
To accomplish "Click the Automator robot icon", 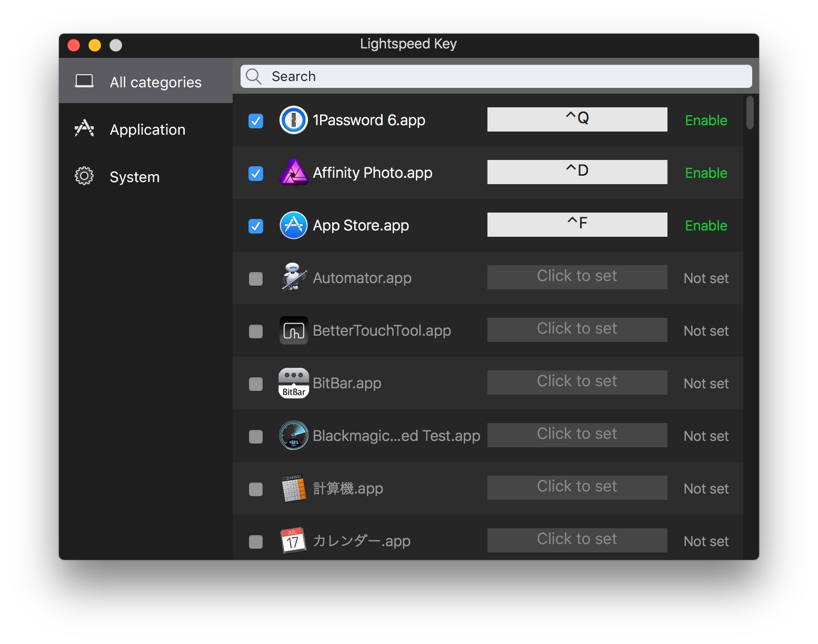I will click(294, 277).
